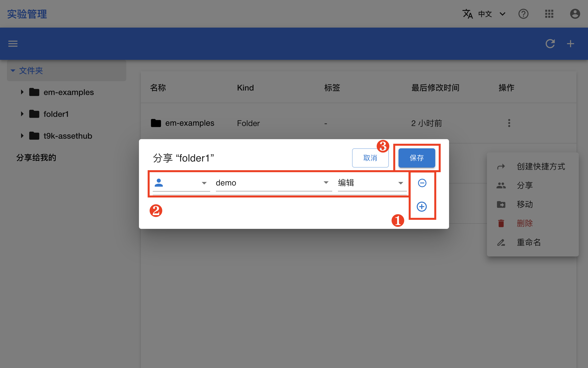This screenshot has width=588, height=368.
Task: Open the demo name dropdown
Action: 274,183
